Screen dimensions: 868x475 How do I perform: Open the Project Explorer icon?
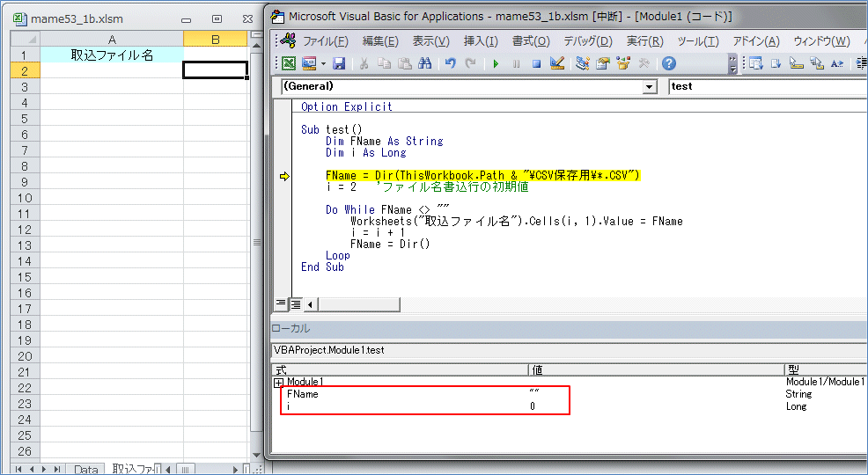pos(582,63)
